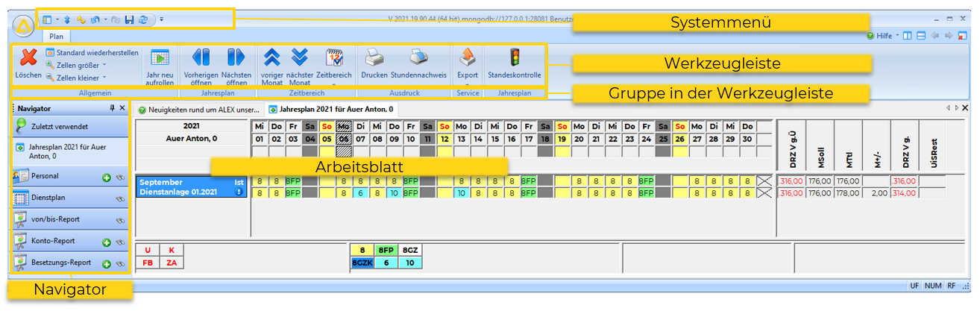980x311 pixels.
Task: Switch to Neuigkeiten rund um ALEX tab
Action: [x=198, y=110]
